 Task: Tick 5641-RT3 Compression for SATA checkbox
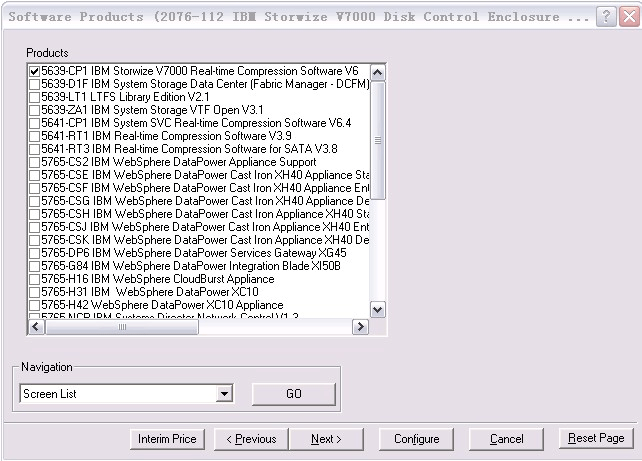(x=34, y=149)
